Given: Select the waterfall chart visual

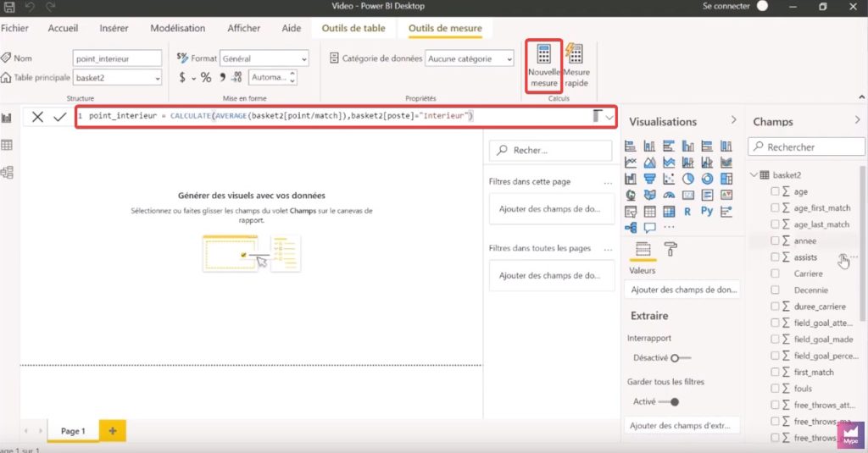Looking at the screenshot, I should [x=631, y=179].
